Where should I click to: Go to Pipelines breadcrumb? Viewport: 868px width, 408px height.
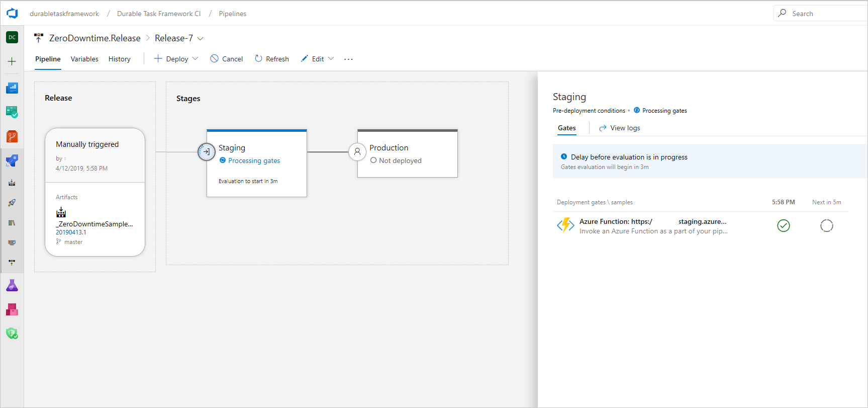point(233,14)
